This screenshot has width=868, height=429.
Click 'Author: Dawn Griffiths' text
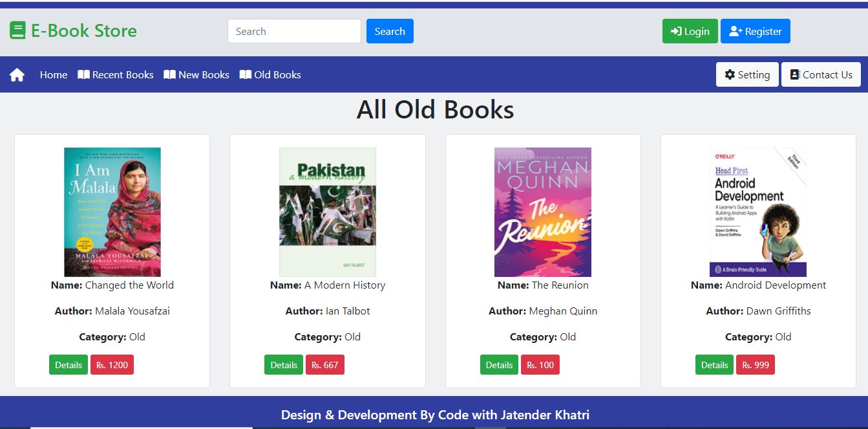[x=758, y=311]
